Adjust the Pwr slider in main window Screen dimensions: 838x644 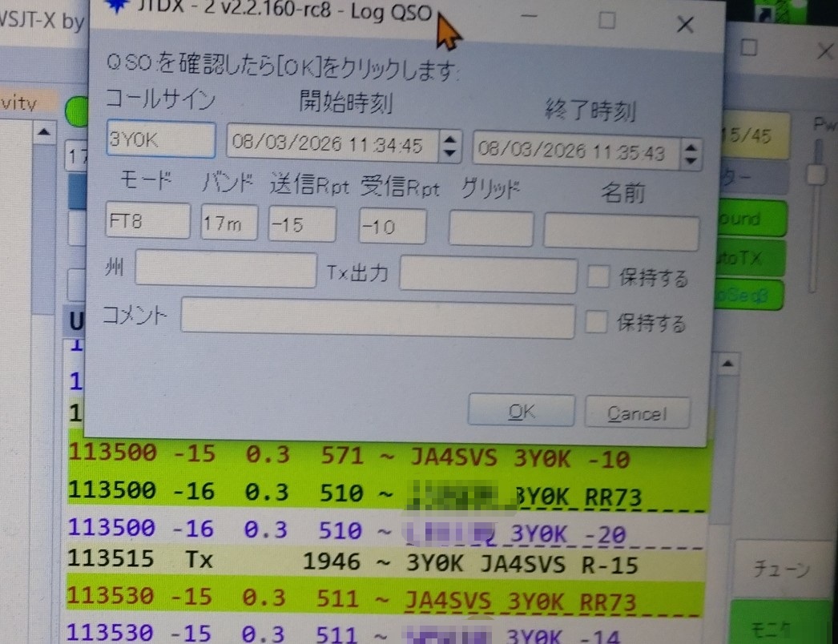tap(816, 175)
